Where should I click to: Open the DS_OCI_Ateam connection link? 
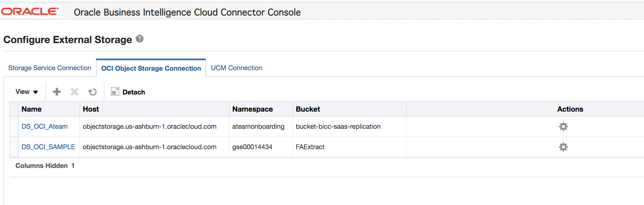(x=44, y=127)
